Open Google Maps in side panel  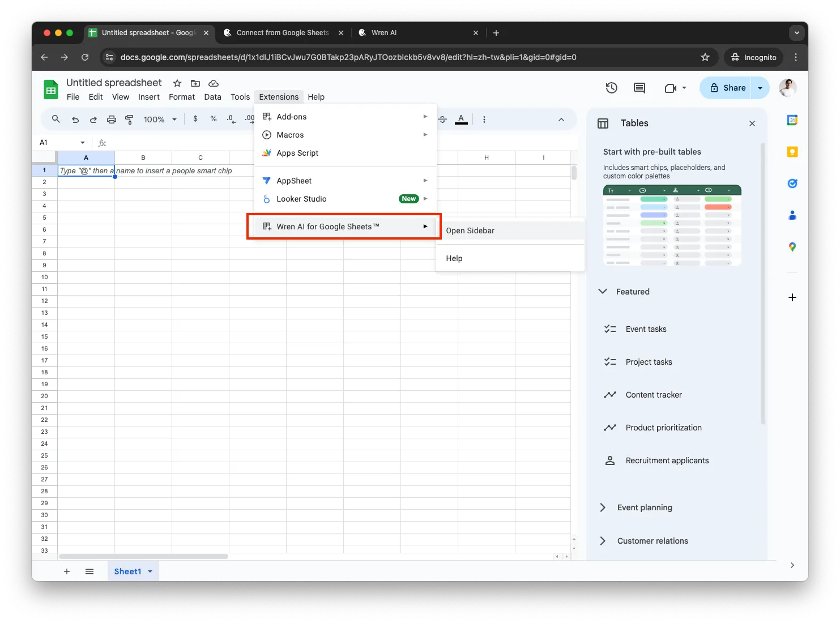[x=792, y=247]
